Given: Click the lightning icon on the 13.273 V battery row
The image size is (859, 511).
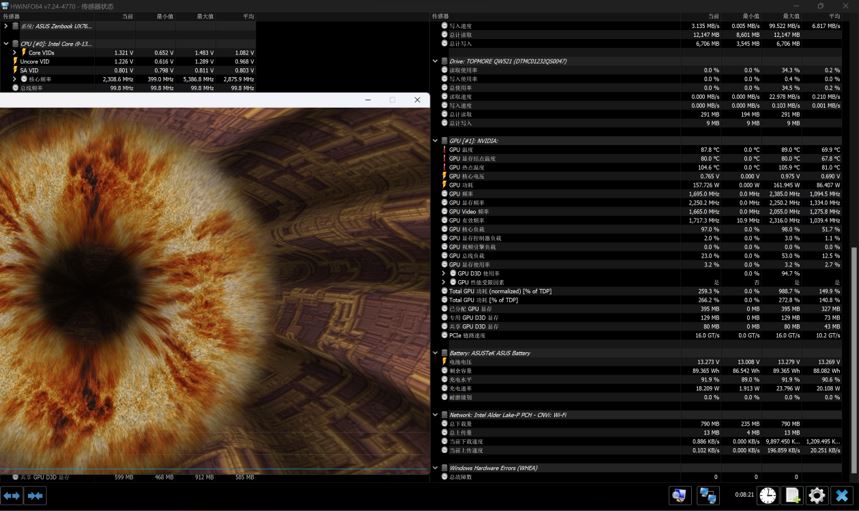Looking at the screenshot, I should click(x=444, y=361).
